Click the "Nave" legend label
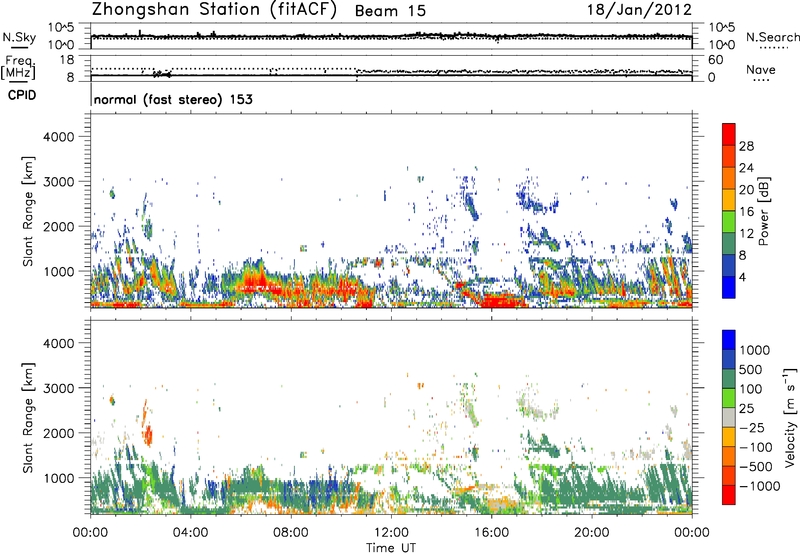This screenshot has height=554, width=800. [x=761, y=69]
